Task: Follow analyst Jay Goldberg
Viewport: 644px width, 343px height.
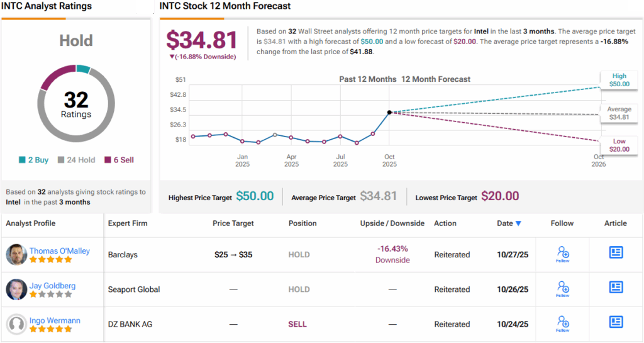Action: 563,289
